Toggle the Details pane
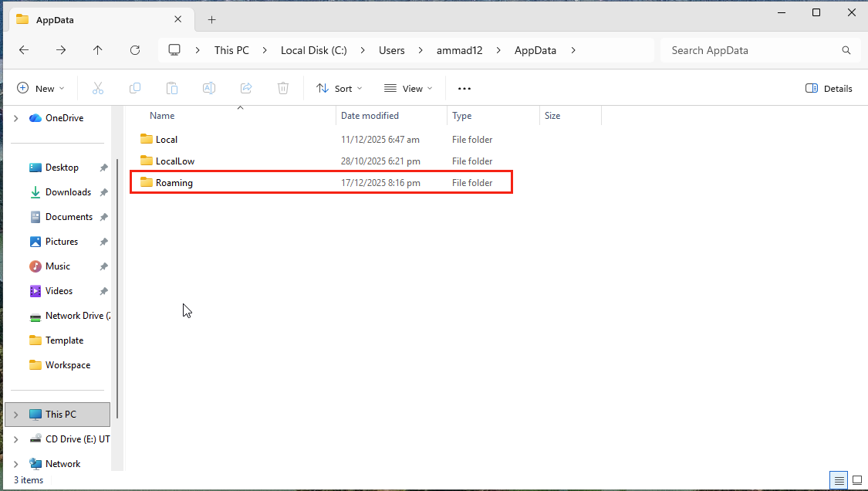868x491 pixels. [x=829, y=88]
